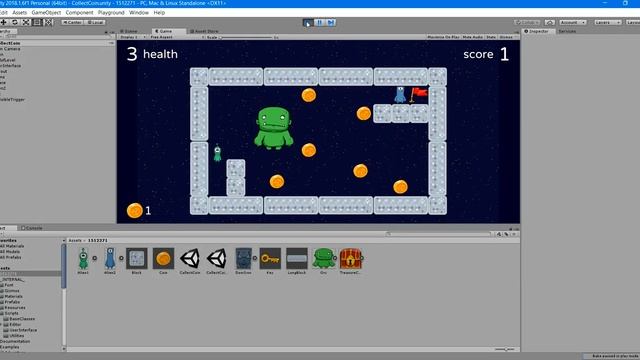This screenshot has height=360, width=640.
Task: Open the Resources folder
Action: [14, 308]
